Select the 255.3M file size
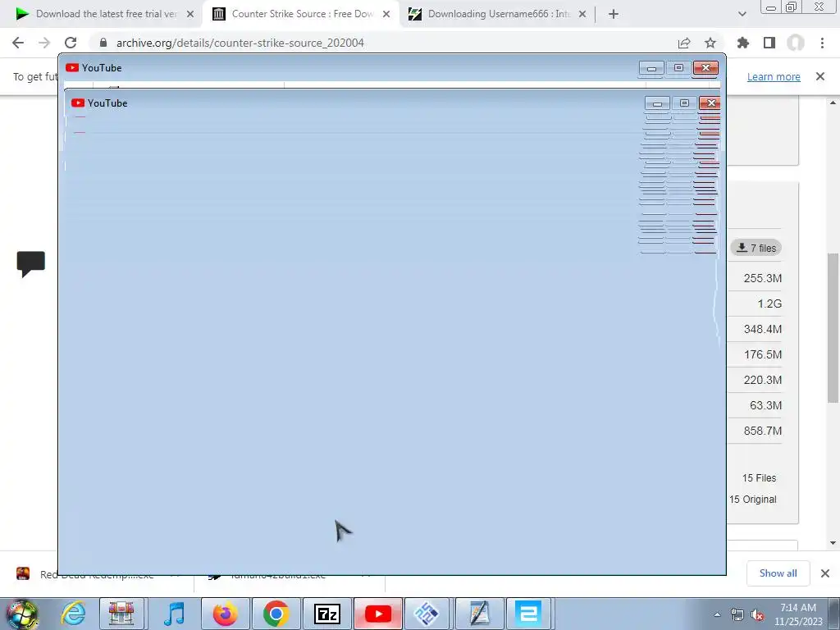This screenshot has height=630, width=840. [x=762, y=278]
